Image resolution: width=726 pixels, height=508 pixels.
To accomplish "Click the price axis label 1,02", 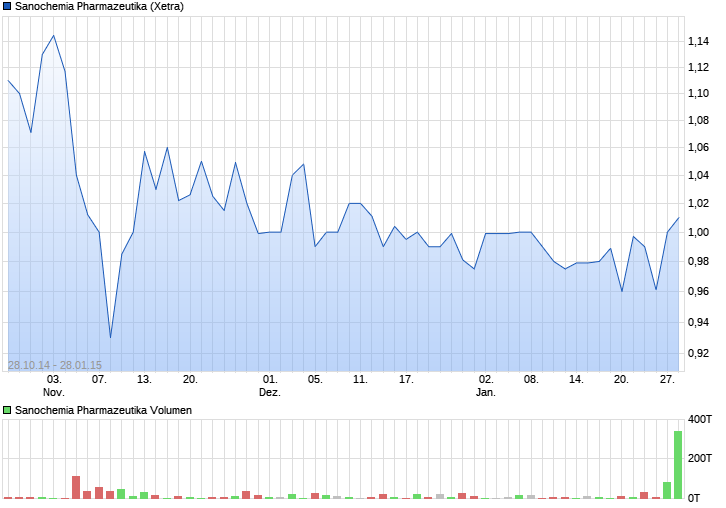I will [x=698, y=203].
